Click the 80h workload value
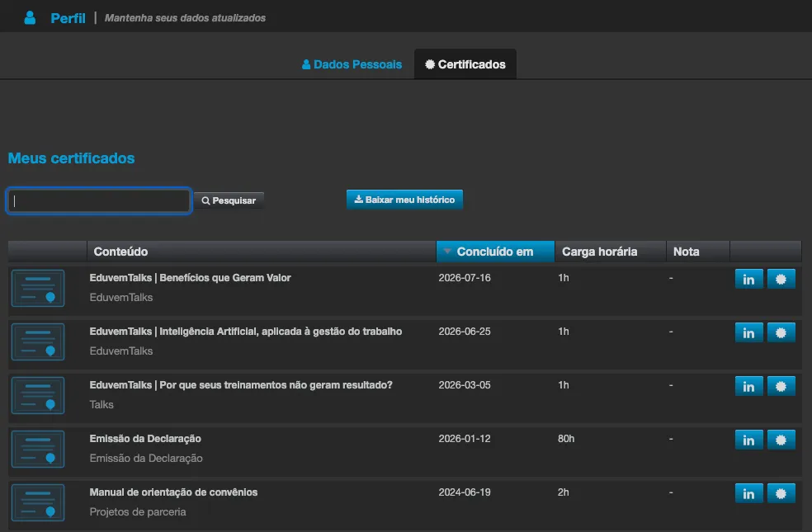 click(x=566, y=439)
